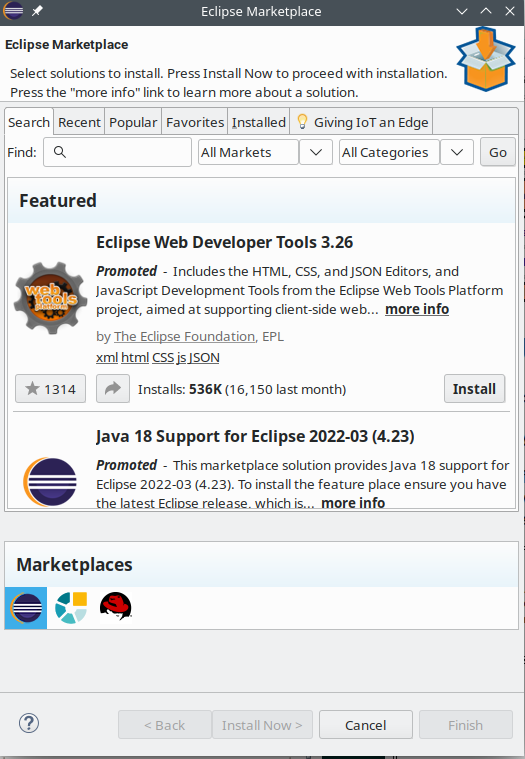Image resolution: width=525 pixels, height=759 pixels.
Task: Install Eclipse Web Developer Tools 3.26
Action: tap(474, 388)
